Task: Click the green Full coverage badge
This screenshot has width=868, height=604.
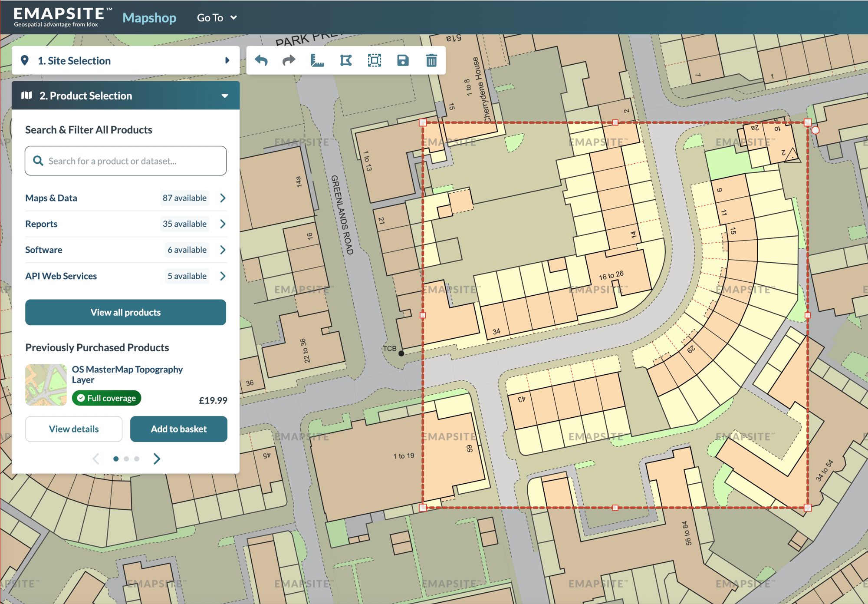Action: pyautogui.click(x=106, y=398)
